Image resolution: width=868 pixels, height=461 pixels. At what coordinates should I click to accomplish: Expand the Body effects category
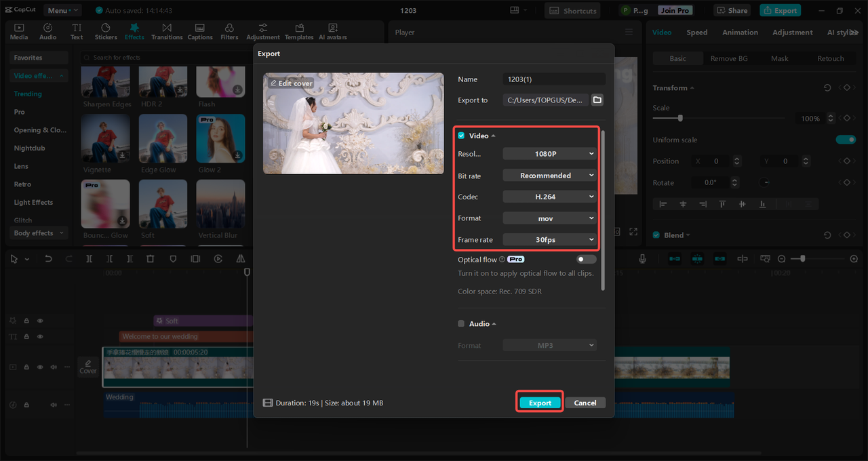click(39, 233)
